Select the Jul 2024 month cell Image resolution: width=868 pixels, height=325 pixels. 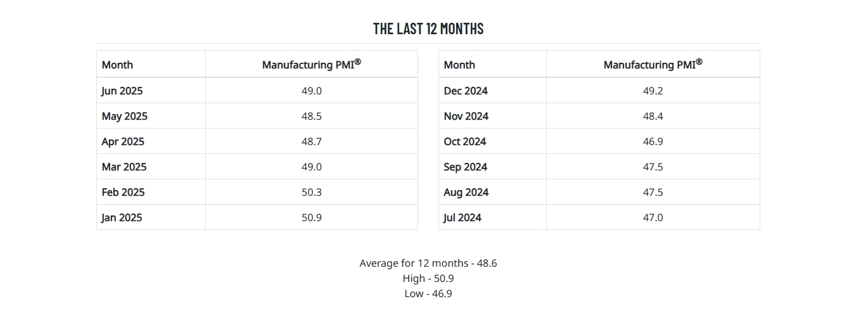463,217
